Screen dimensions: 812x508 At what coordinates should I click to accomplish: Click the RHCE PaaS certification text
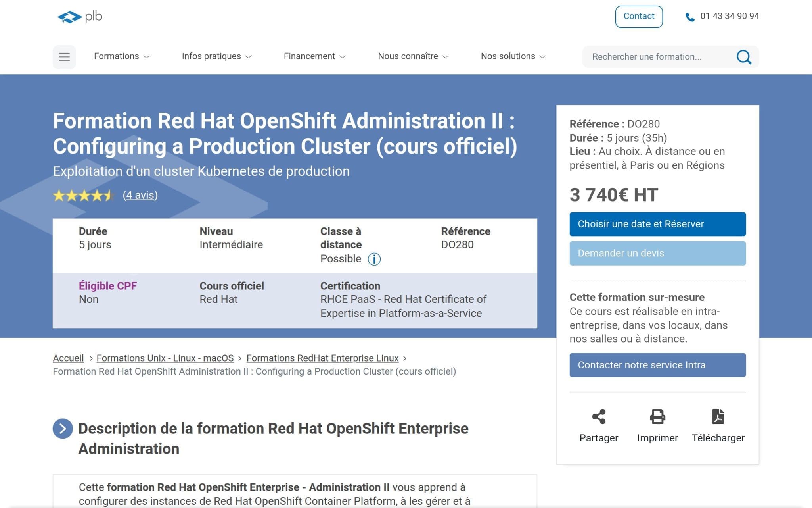click(403, 306)
